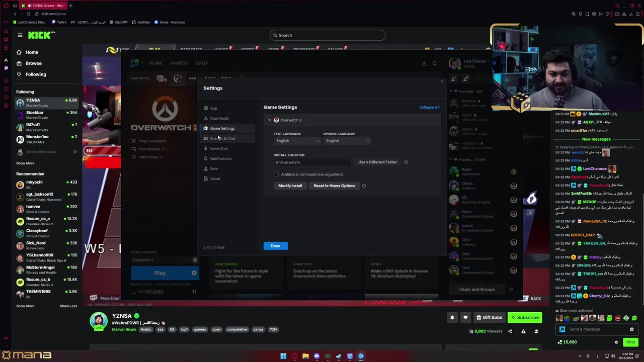
Task: Click the Battle.net notifications bell icon
Action: click(x=435, y=63)
